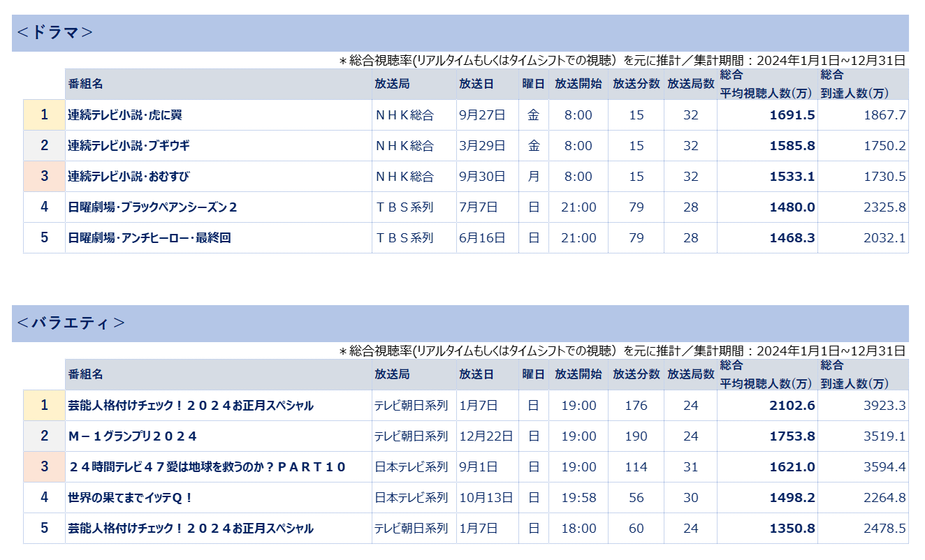The image size is (925, 560).
Task: Click 世界の果てまでイッテQ！ program name
Action: 131,498
